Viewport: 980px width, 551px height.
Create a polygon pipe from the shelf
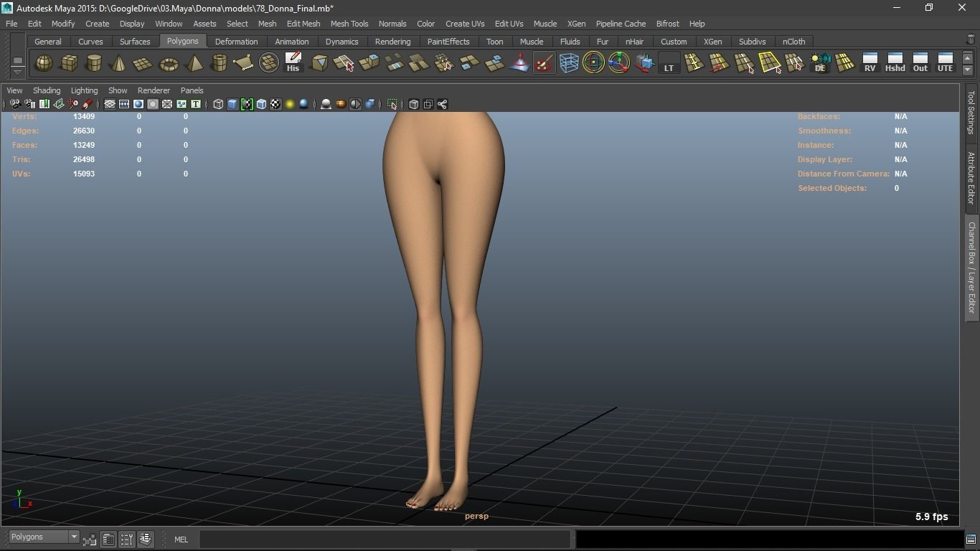click(219, 63)
